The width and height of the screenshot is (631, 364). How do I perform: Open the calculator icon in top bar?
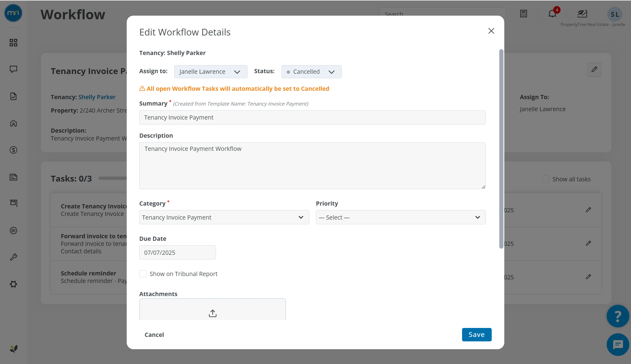pos(524,14)
